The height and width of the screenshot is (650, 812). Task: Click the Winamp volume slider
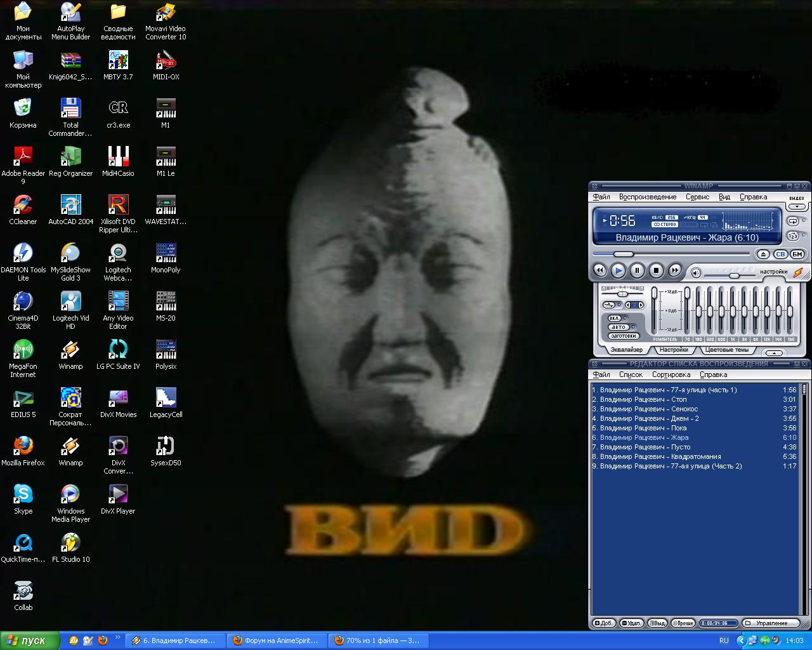pyautogui.click(x=733, y=275)
